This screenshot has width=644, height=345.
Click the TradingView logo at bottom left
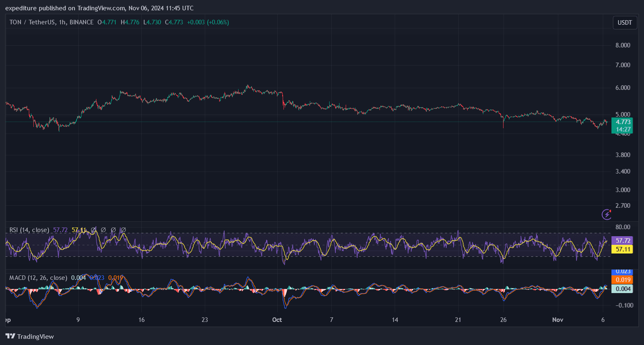coord(29,336)
